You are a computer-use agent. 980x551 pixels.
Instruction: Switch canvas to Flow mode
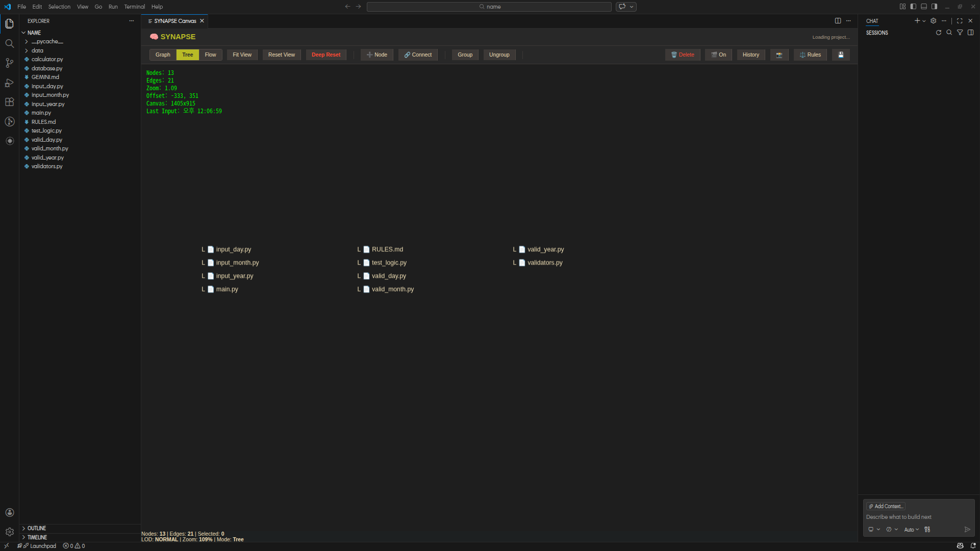coord(210,55)
